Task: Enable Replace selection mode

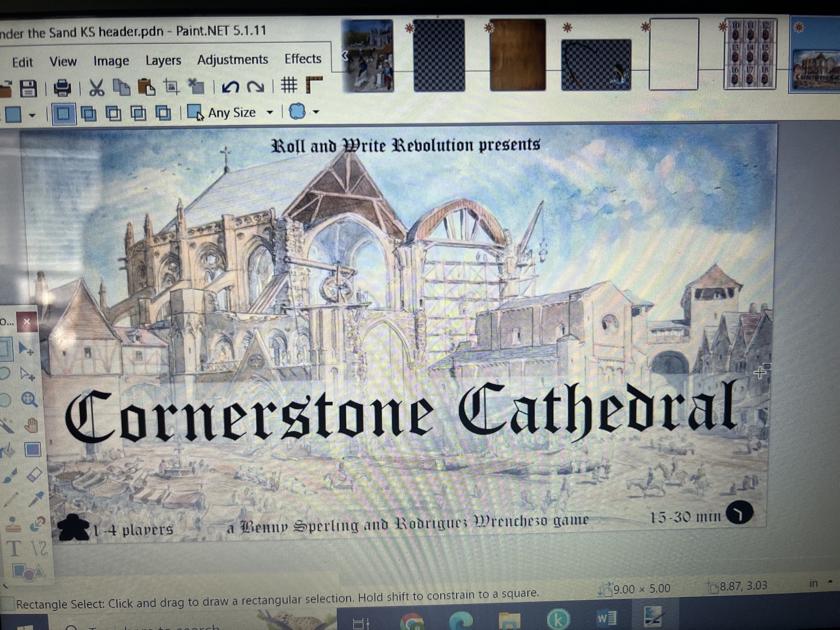Action: point(64,113)
